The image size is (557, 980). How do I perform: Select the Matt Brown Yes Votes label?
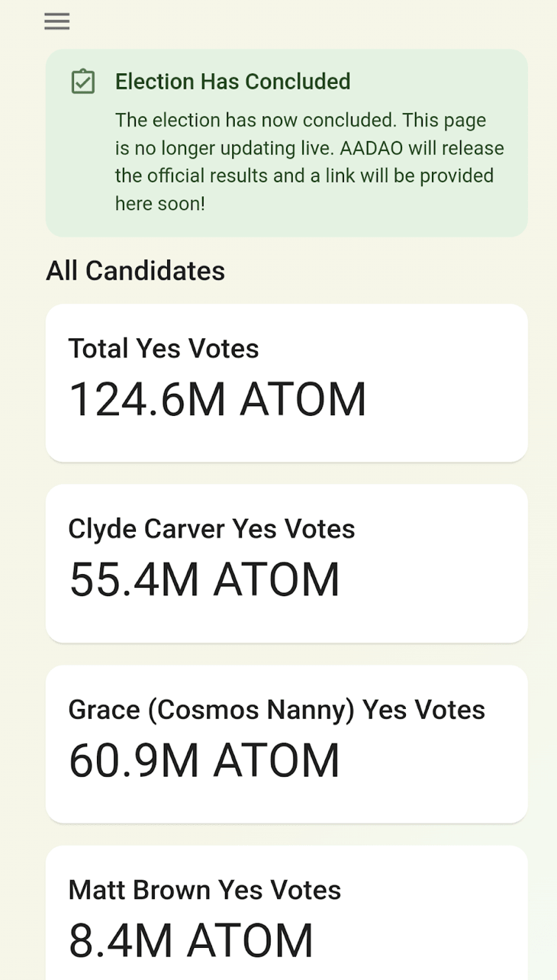pos(204,890)
